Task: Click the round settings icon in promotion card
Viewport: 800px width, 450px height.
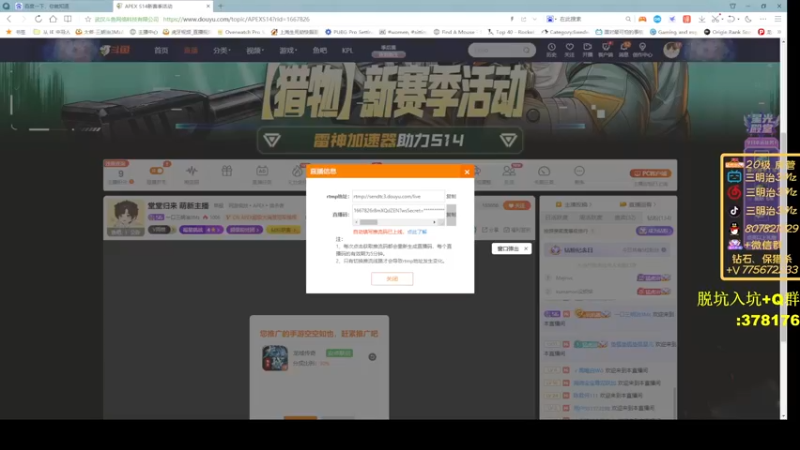Action: pyautogui.click(x=372, y=357)
